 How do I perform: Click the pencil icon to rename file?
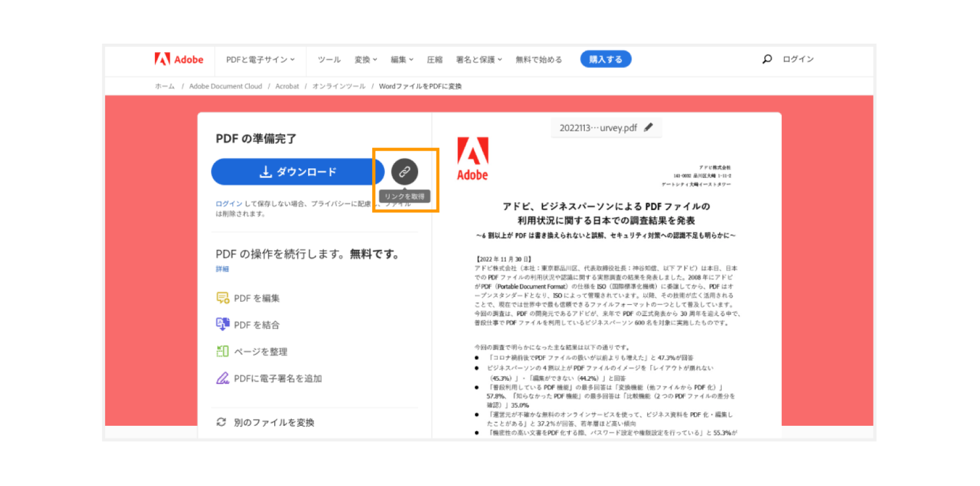click(x=649, y=128)
